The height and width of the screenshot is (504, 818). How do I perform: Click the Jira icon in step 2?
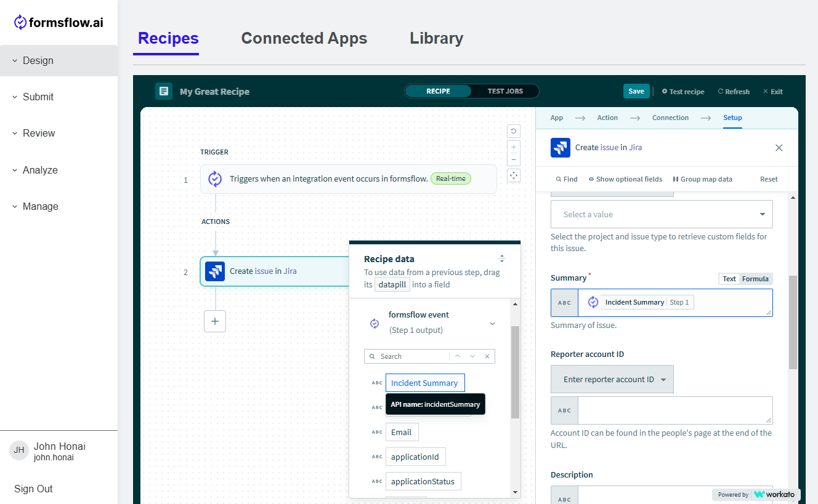pyautogui.click(x=215, y=271)
